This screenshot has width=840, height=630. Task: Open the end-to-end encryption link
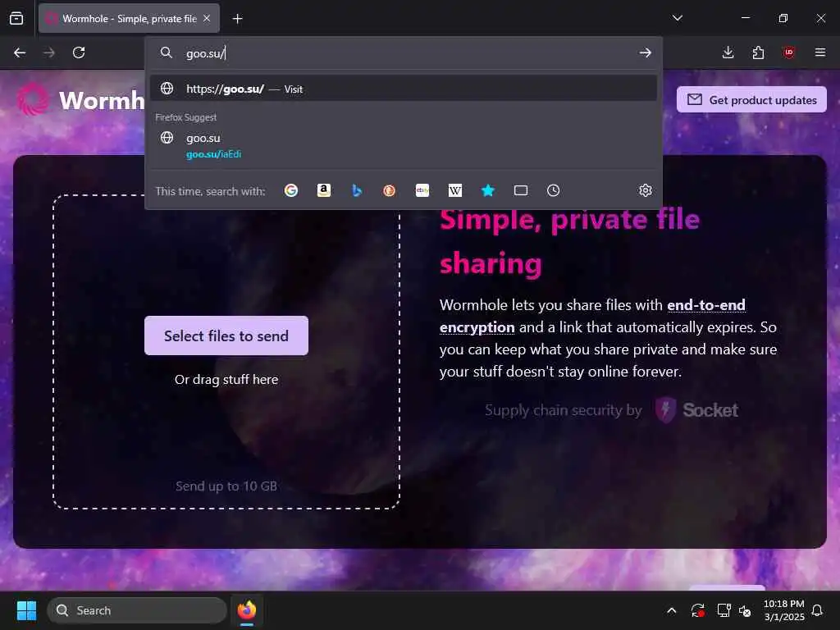point(592,316)
